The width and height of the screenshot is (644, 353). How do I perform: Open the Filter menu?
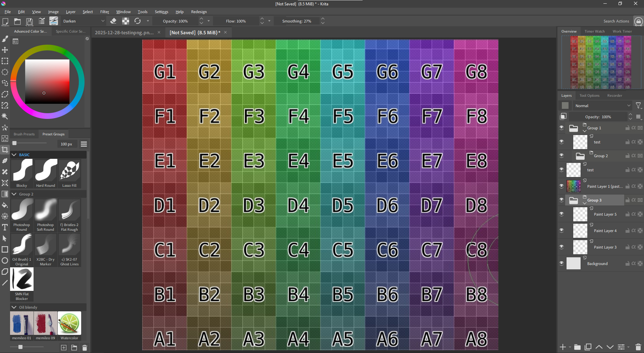(104, 12)
